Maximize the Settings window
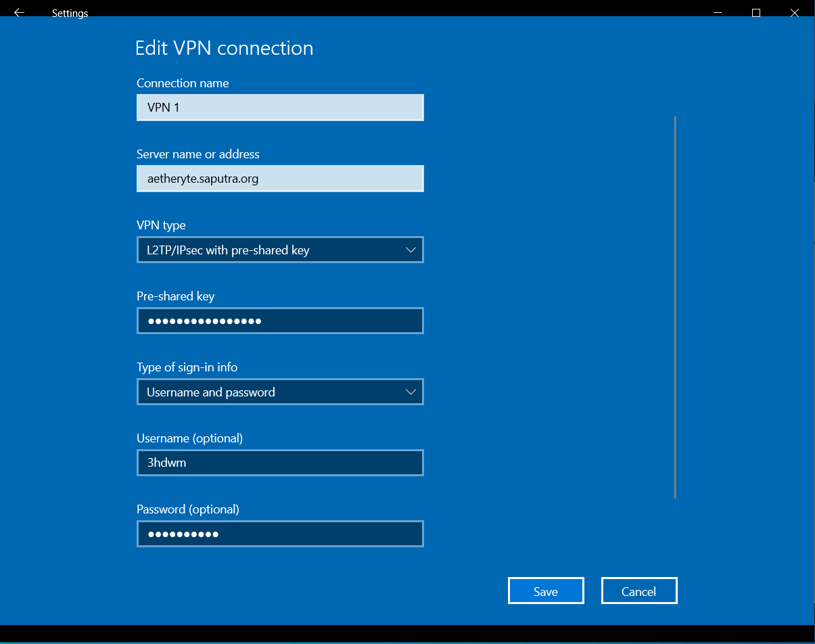The width and height of the screenshot is (815, 644). [756, 11]
